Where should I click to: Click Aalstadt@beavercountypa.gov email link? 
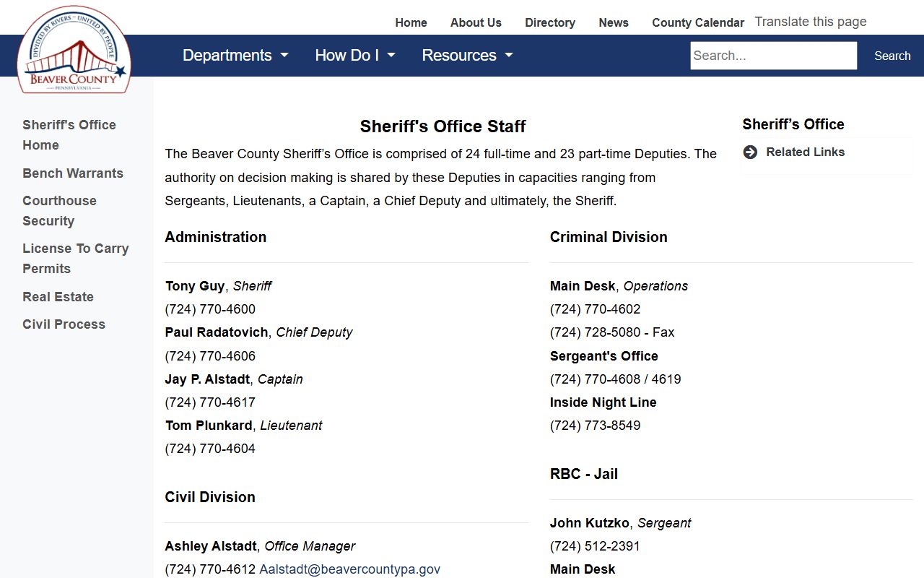click(349, 569)
